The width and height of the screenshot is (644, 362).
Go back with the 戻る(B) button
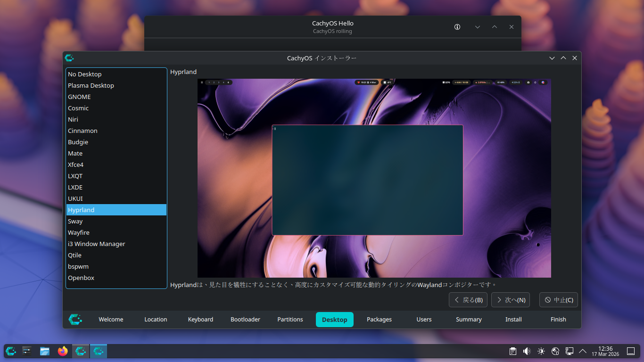(x=469, y=300)
